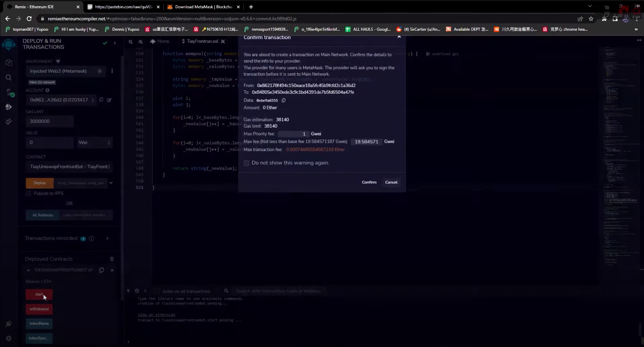Toggle 'listen on all transactions' checkbox

[x=158, y=291]
